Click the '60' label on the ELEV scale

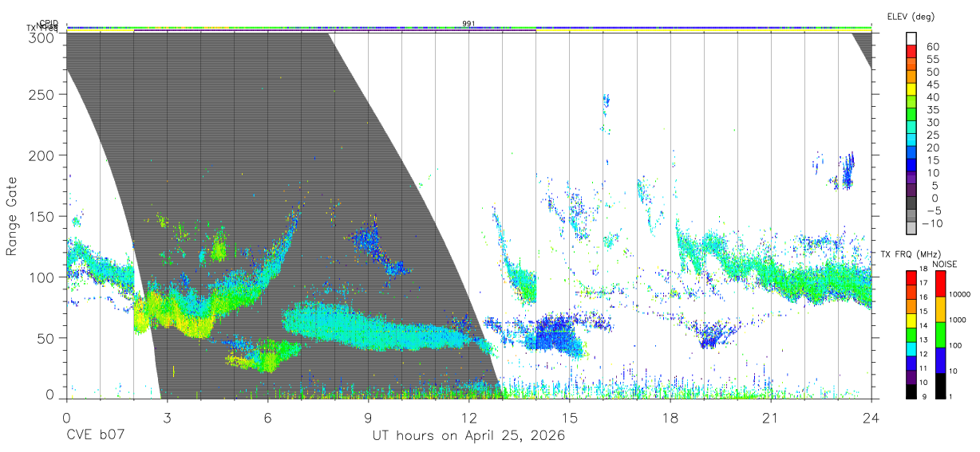pos(931,46)
